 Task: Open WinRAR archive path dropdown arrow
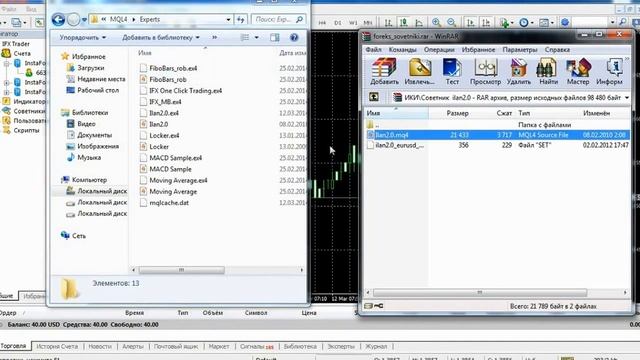tap(627, 98)
